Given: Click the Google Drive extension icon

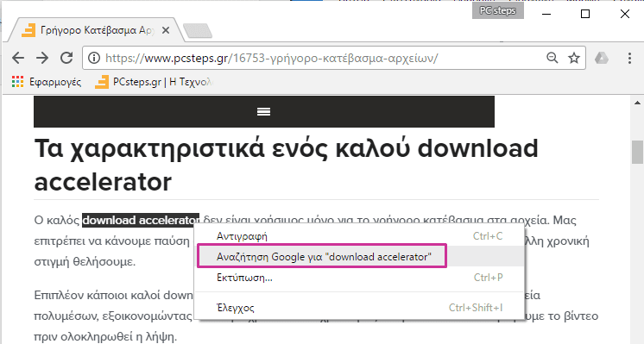Looking at the screenshot, I should click(602, 58).
